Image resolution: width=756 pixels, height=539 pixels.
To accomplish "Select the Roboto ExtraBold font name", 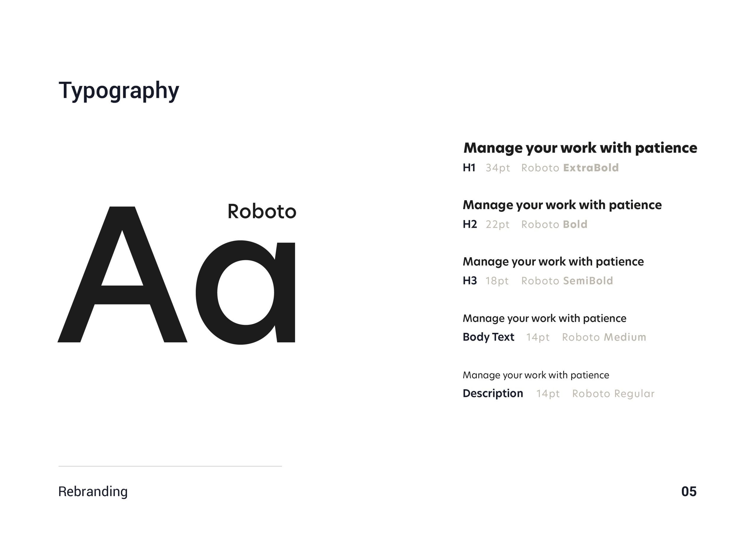I will point(570,168).
